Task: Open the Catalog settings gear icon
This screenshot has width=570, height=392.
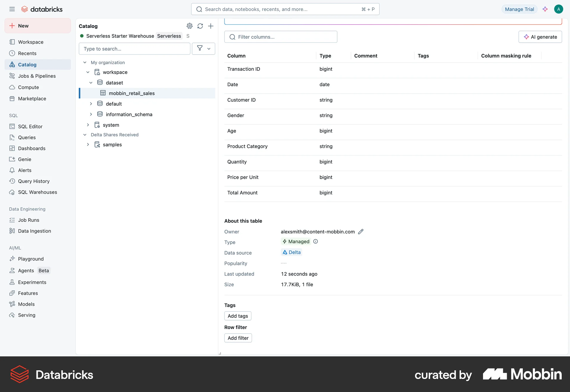Action: [x=190, y=26]
